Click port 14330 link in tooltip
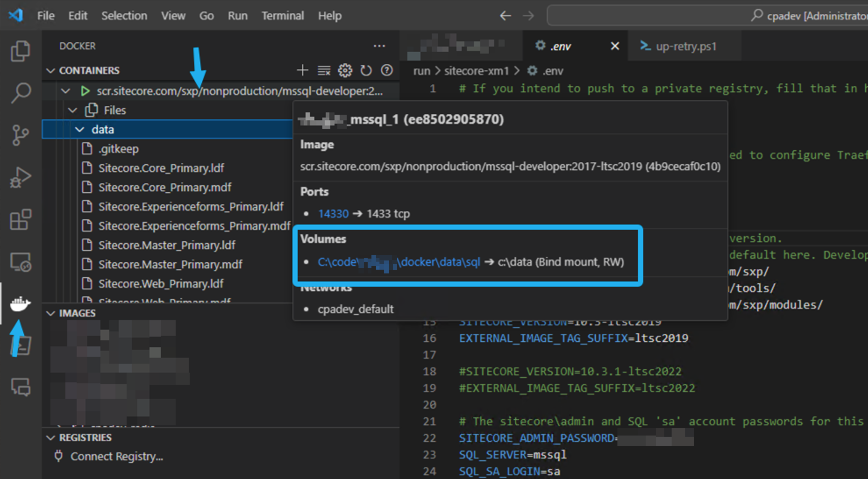Screen dimensions: 868x479 pyautogui.click(x=333, y=214)
